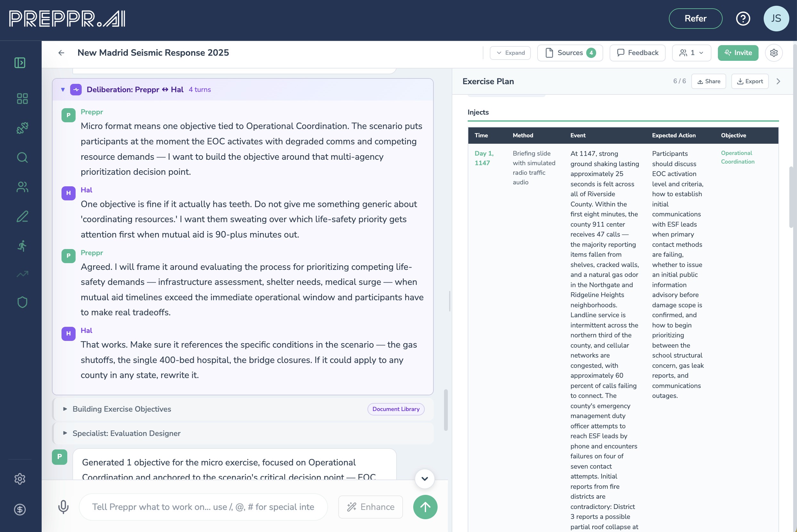Open the dollar billing icon in sidebar
797x532 pixels.
(x=20, y=509)
